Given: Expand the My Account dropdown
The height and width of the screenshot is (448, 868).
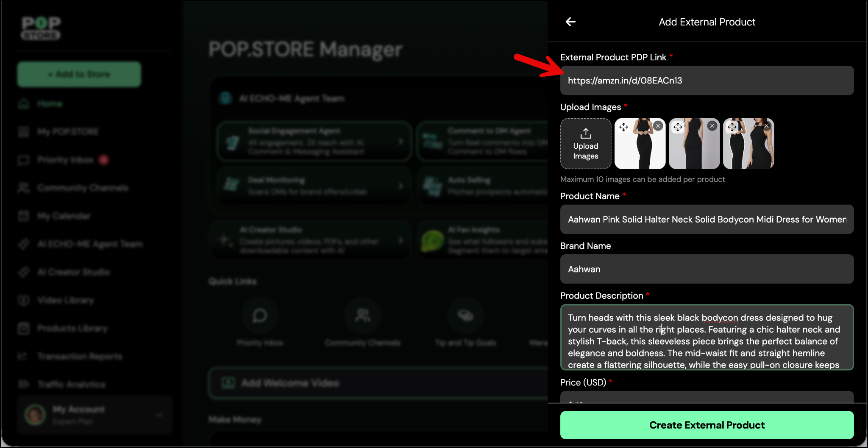Looking at the screenshot, I should click(x=159, y=415).
